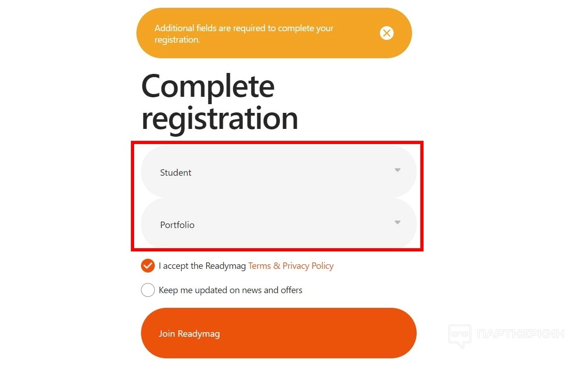588x373 pixels.
Task: Open the "Terms" link
Action: [x=259, y=266]
